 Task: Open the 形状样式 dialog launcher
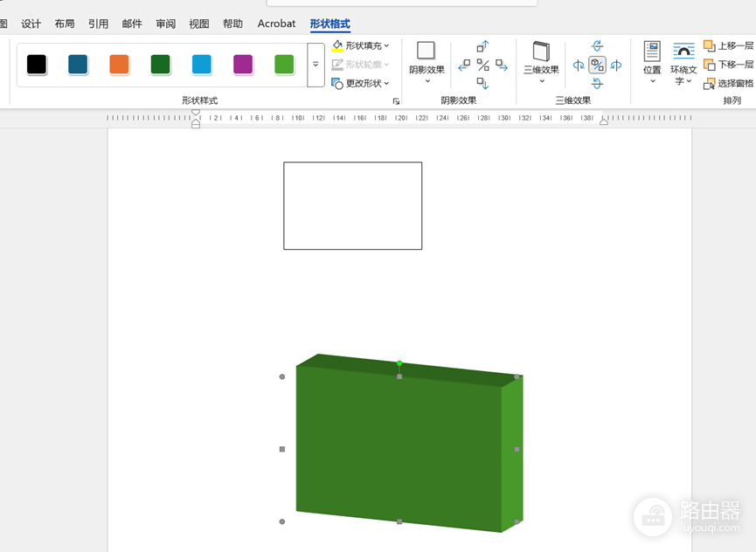coord(396,101)
